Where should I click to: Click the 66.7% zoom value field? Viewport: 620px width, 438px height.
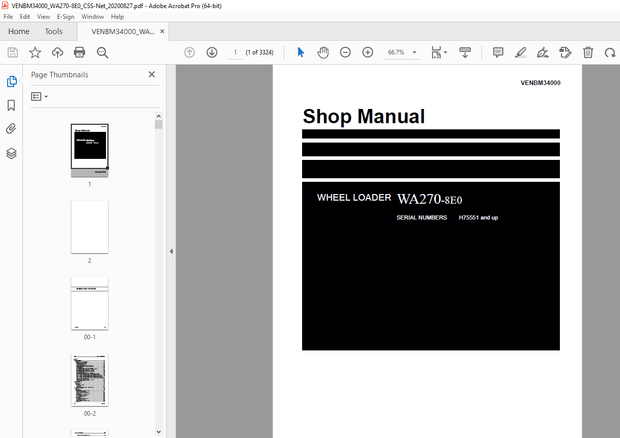(x=396, y=52)
